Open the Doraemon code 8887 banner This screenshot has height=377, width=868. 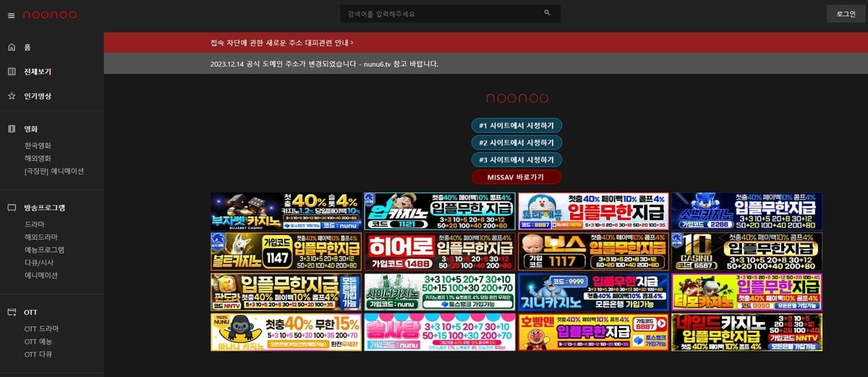(x=593, y=211)
